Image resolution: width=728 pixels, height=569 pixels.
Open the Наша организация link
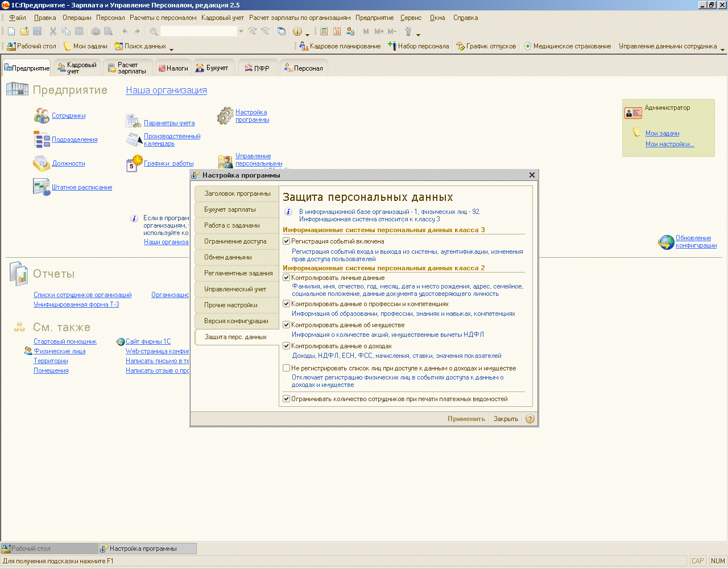(x=166, y=90)
